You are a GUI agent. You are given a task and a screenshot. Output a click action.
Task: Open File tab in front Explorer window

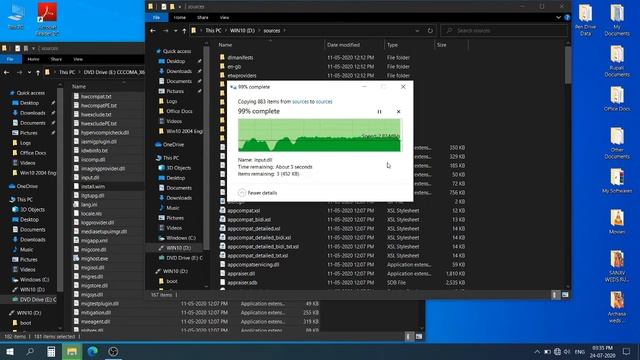[156, 18]
